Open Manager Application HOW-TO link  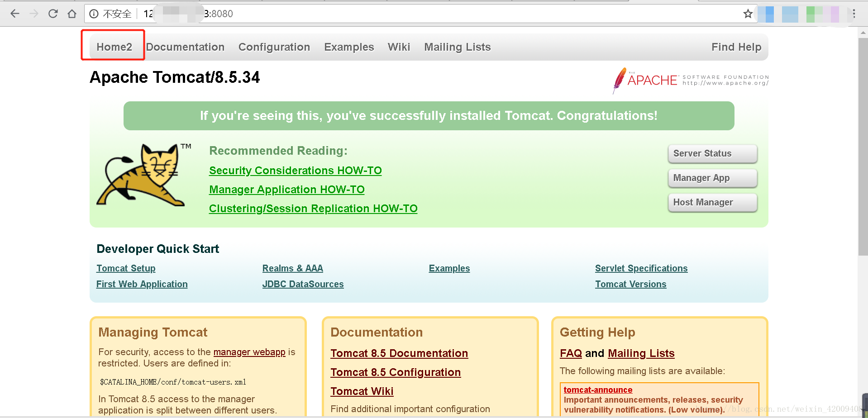click(287, 190)
